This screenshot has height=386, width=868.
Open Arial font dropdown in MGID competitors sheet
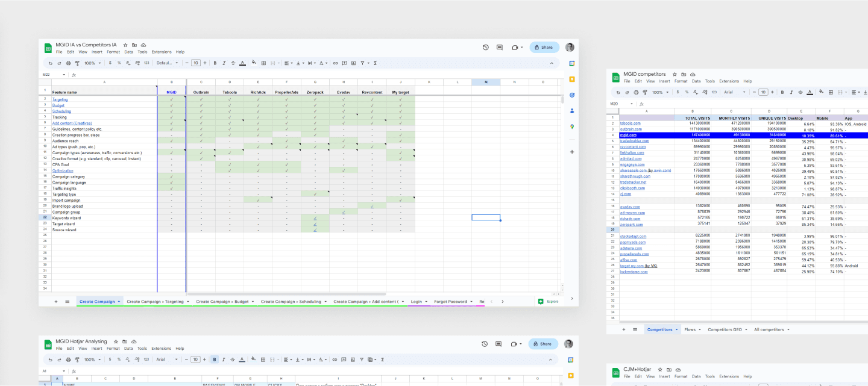[734, 92]
